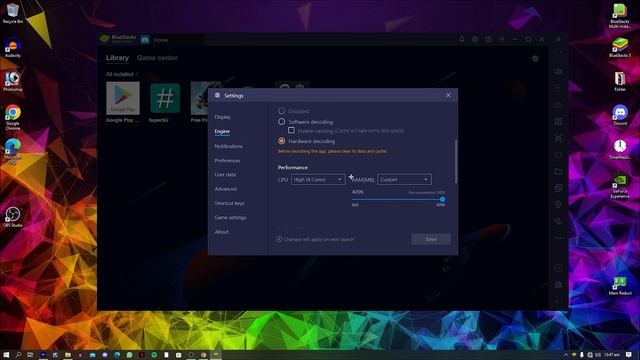Open the Folder shortcut on the desktop
The width and height of the screenshot is (640, 360).
coord(620,81)
